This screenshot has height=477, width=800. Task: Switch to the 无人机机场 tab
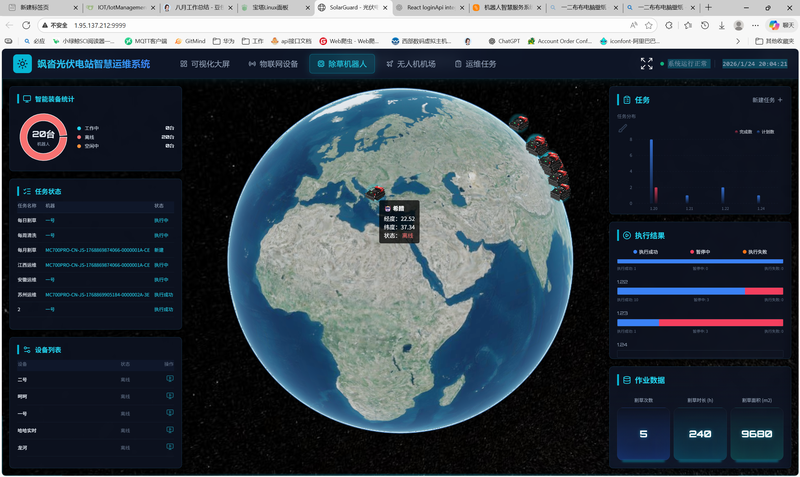[x=411, y=64]
